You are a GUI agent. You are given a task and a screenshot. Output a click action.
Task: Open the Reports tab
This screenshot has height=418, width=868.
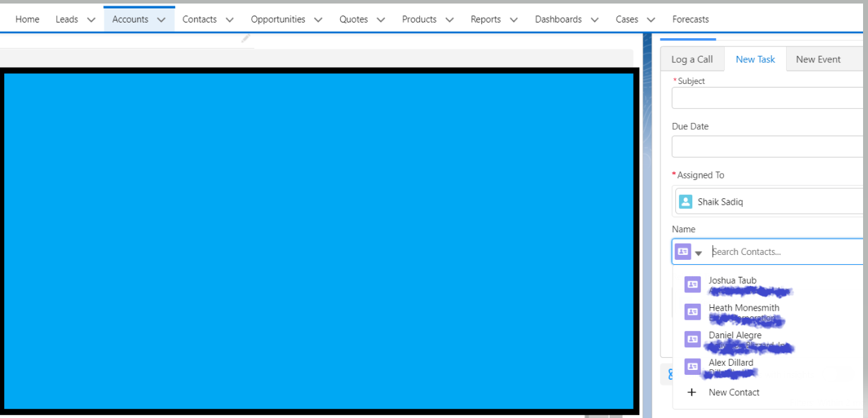[x=486, y=19]
